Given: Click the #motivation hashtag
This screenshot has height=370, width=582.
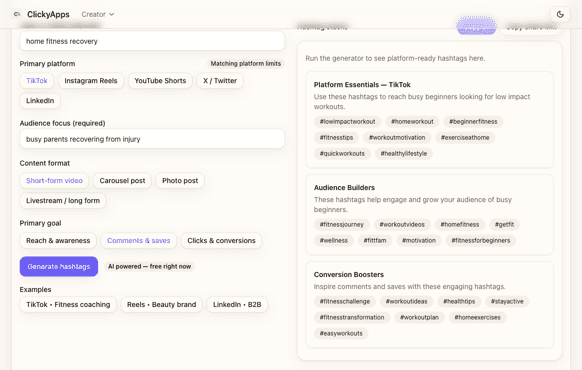Looking at the screenshot, I should [x=419, y=240].
